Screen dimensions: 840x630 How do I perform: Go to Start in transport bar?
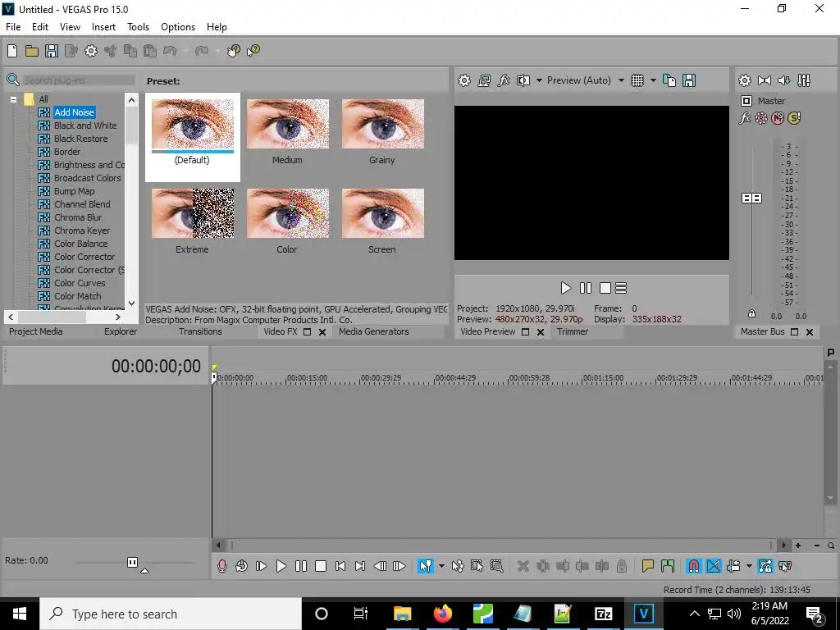click(340, 566)
